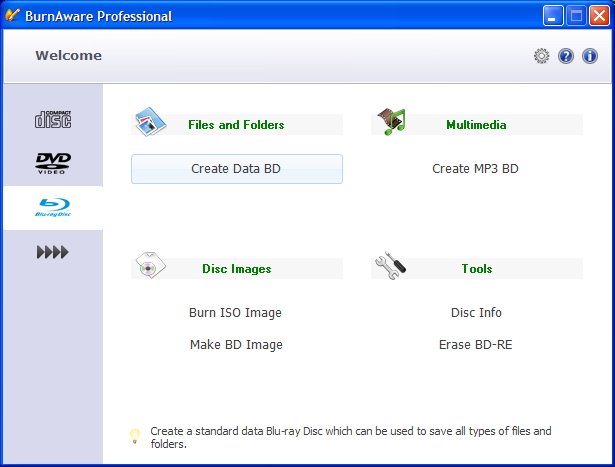The height and width of the screenshot is (467, 615).
Task: Click the Files and Folders photos icon
Action: pyautogui.click(x=151, y=122)
